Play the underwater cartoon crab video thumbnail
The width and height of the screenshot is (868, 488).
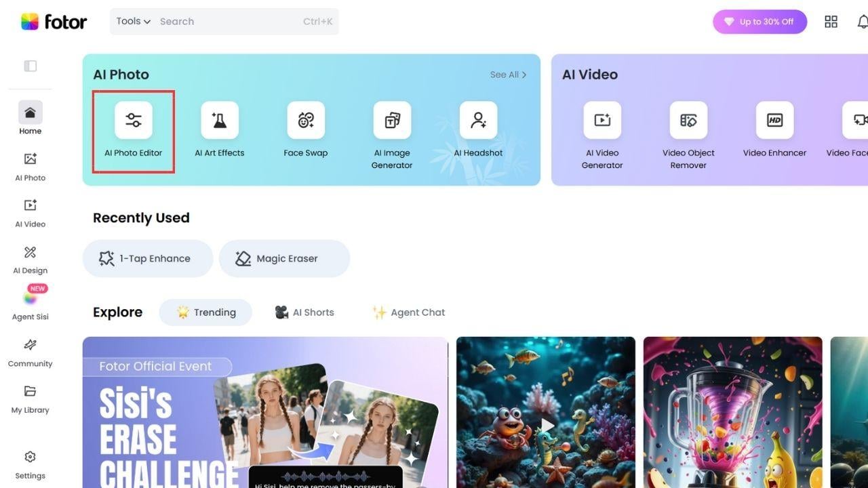pos(546,426)
